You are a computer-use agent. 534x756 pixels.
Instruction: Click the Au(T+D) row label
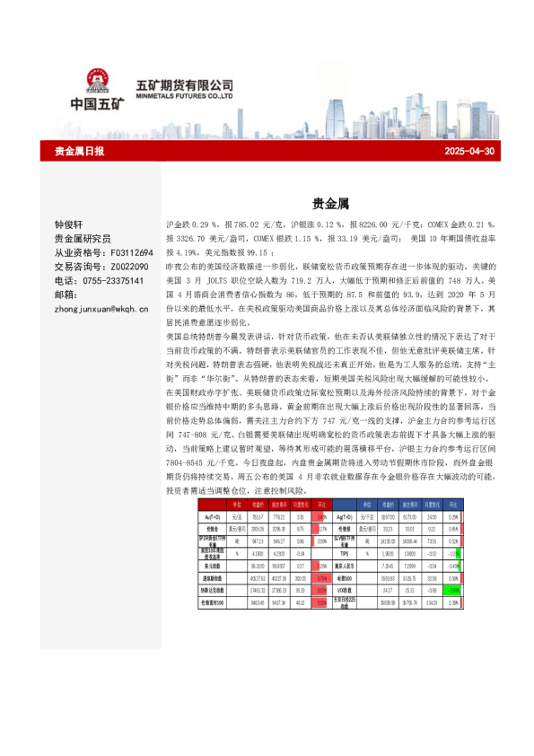pyautogui.click(x=212, y=517)
